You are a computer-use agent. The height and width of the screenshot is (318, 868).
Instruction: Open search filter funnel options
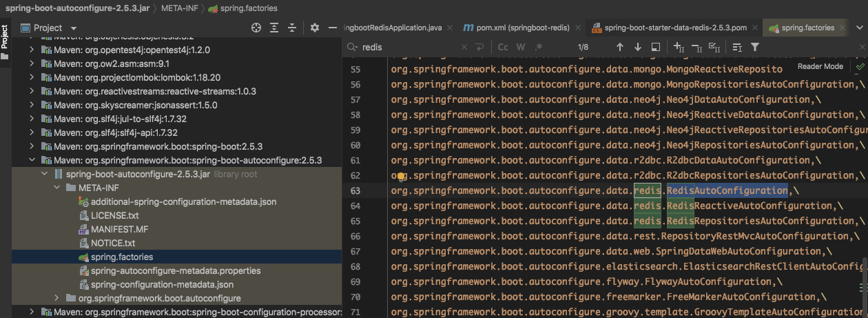point(755,47)
